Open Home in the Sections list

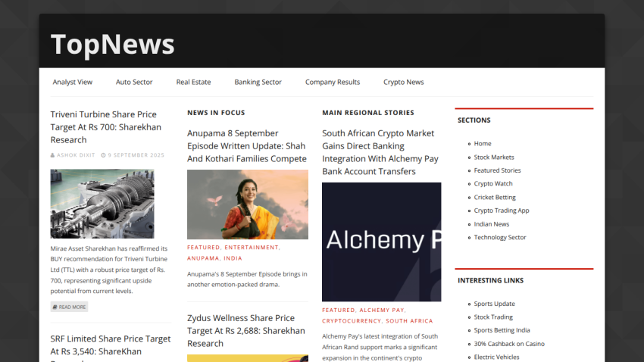pos(483,144)
